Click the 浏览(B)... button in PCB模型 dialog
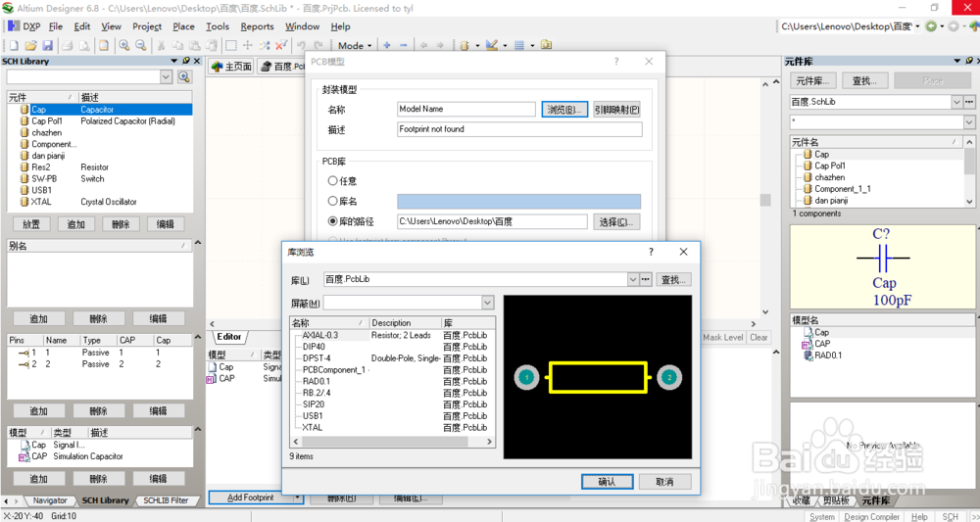 (565, 110)
